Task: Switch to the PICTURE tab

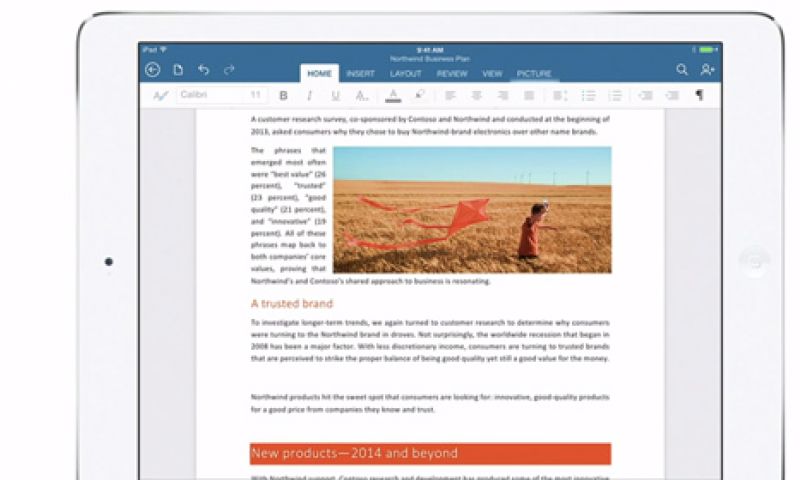Action: 534,74
